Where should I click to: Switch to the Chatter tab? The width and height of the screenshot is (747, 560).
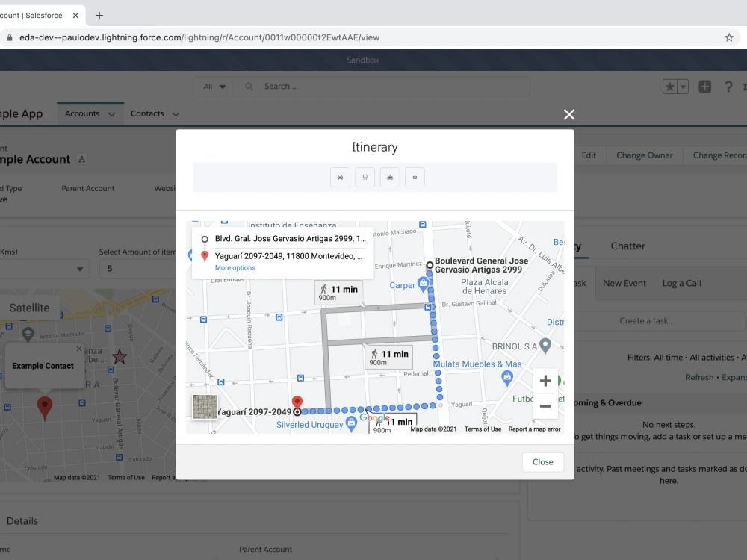(x=627, y=246)
